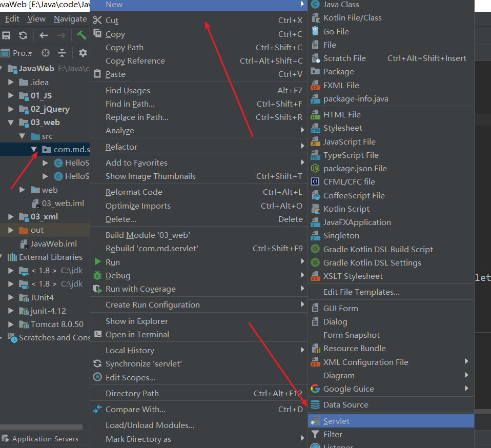Image resolution: width=491 pixels, height=448 pixels.
Task: Open Project panel settings gear
Action: click(x=83, y=53)
